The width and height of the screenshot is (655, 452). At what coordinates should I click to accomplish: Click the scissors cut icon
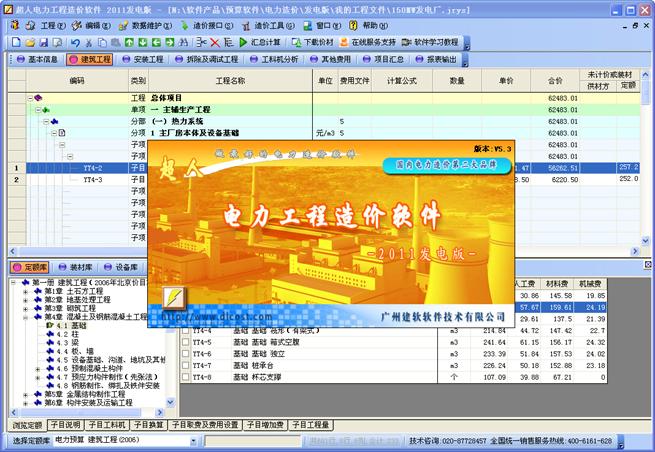pos(89,42)
